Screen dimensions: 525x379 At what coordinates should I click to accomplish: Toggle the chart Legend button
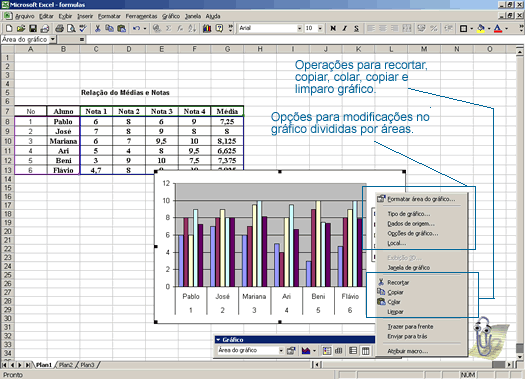pyautogui.click(x=326, y=351)
